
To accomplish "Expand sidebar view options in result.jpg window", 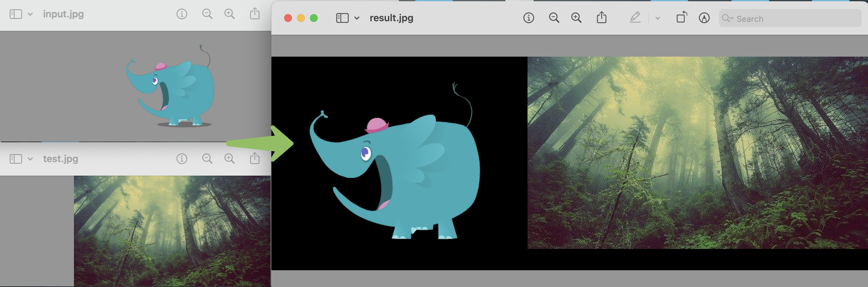I will 357,18.
